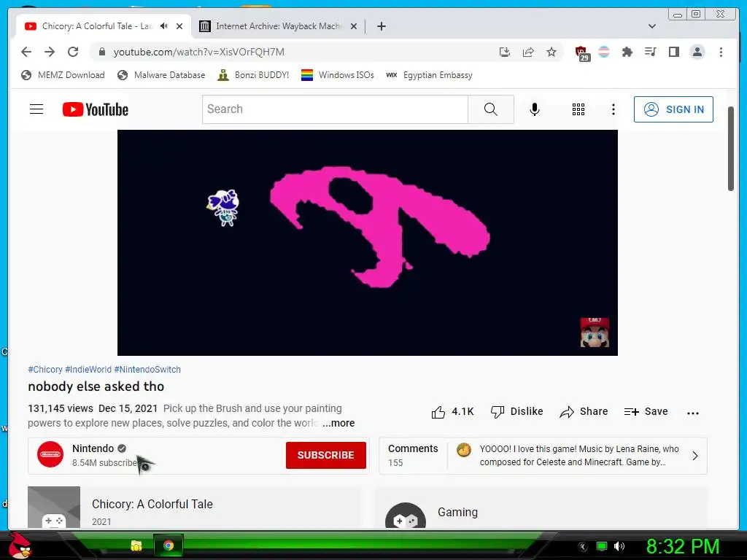The image size is (747, 560).
Task: Expand the hidden tray icons arrow
Action: pyautogui.click(x=583, y=547)
